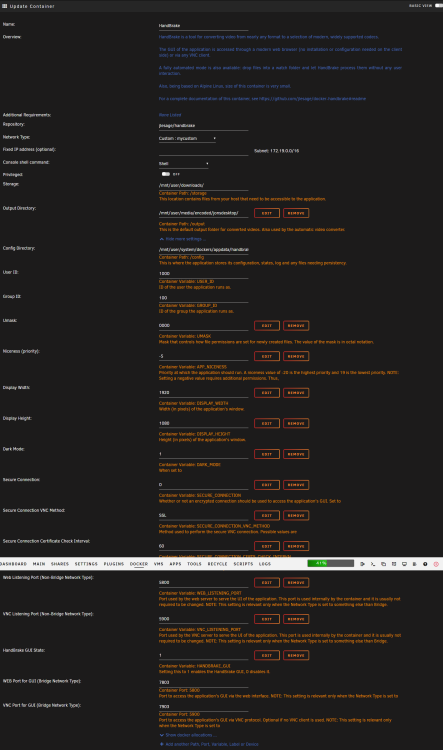Click the 'None Listed' additional requirements text
Image resolution: width=443 pixels, height=750 pixels.
pos(170,115)
